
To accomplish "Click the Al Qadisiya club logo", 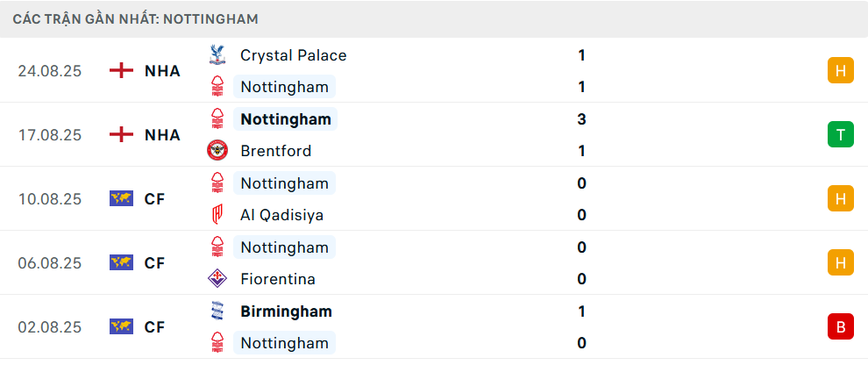I will [x=217, y=215].
